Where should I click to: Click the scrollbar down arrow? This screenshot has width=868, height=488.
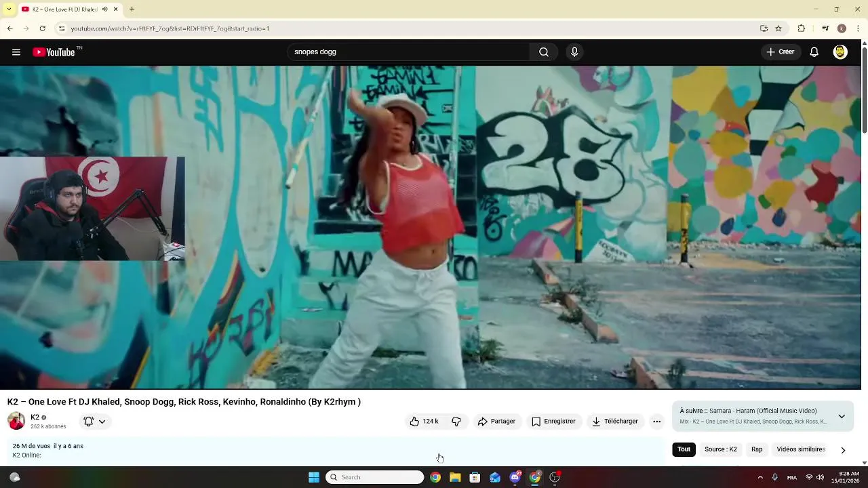click(x=864, y=462)
